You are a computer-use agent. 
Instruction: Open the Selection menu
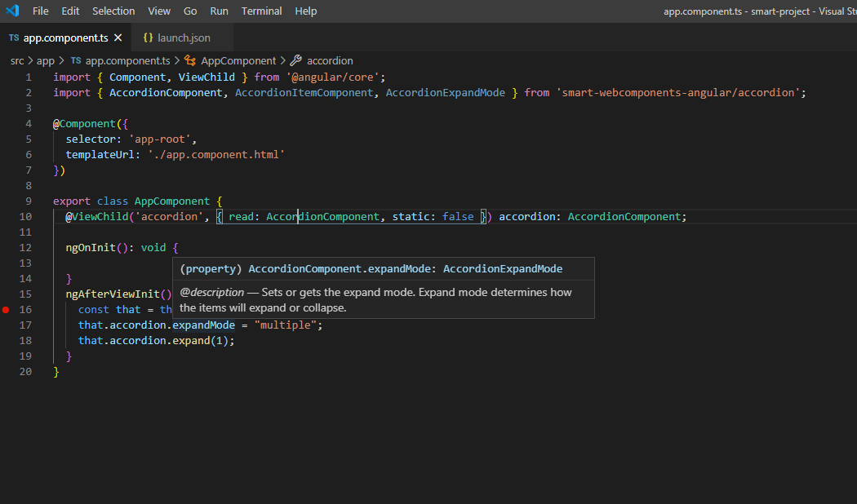point(113,11)
